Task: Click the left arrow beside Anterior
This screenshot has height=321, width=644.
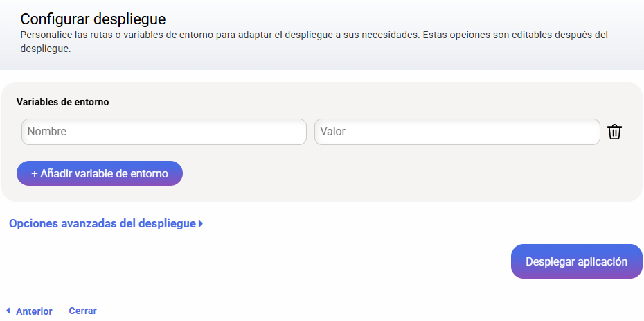Action: coord(8,311)
